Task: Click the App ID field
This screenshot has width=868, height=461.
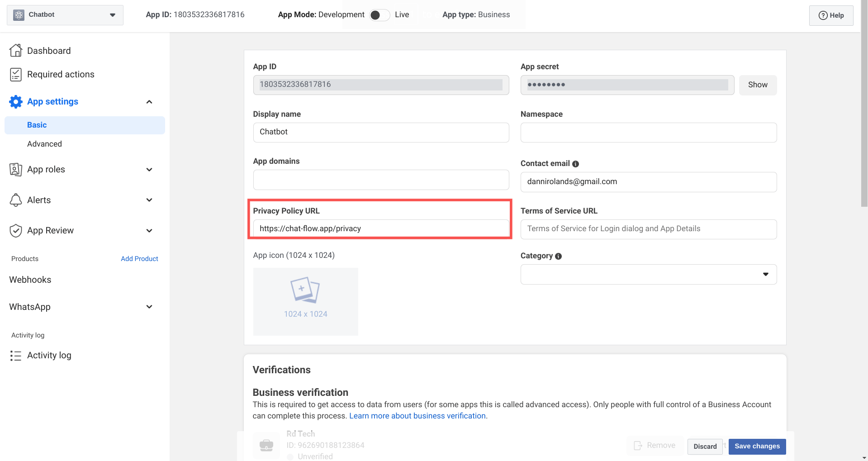Action: (x=381, y=85)
